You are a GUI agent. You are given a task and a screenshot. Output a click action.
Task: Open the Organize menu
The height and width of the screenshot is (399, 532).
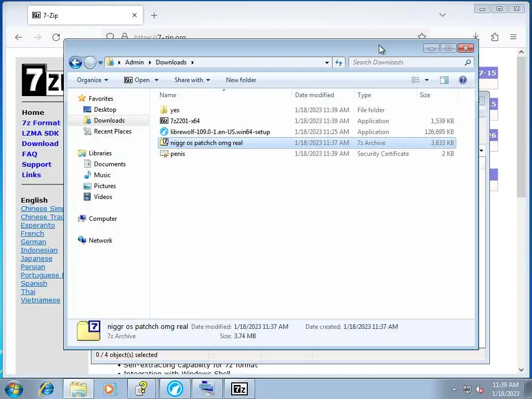pyautogui.click(x=92, y=80)
